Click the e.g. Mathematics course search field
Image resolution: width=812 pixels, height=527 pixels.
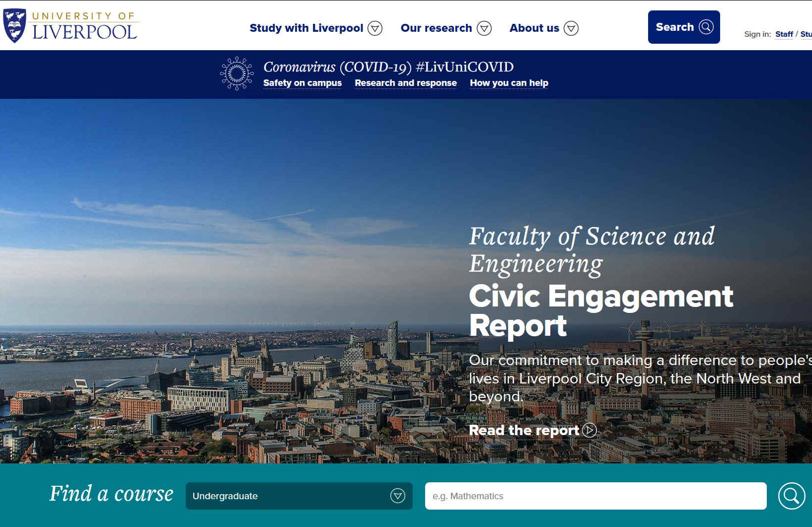tap(595, 496)
